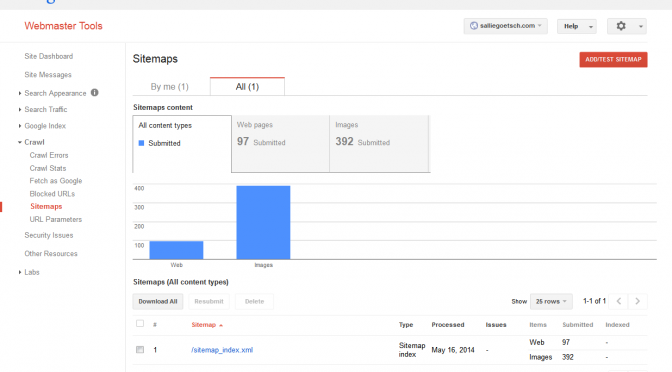Screen dimensions: 672x372
Task: Click the Download All button
Action: pyautogui.click(x=158, y=301)
